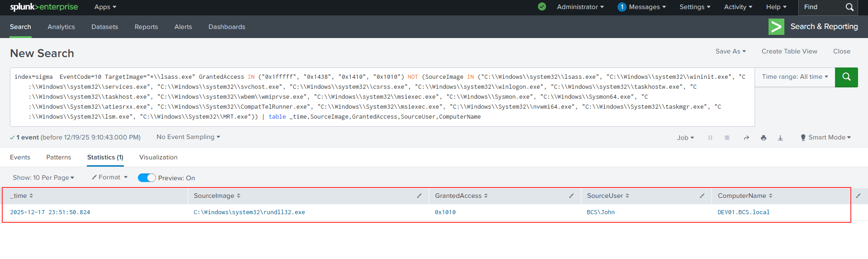Viewport: 868px width, 259px height.
Task: Switch to the Patterns tab
Action: tap(58, 157)
